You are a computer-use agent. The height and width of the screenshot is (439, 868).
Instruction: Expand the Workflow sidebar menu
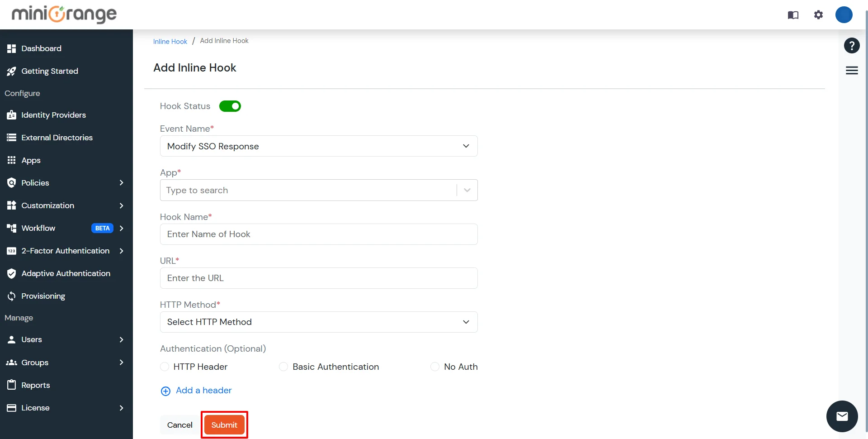pyautogui.click(x=38, y=228)
